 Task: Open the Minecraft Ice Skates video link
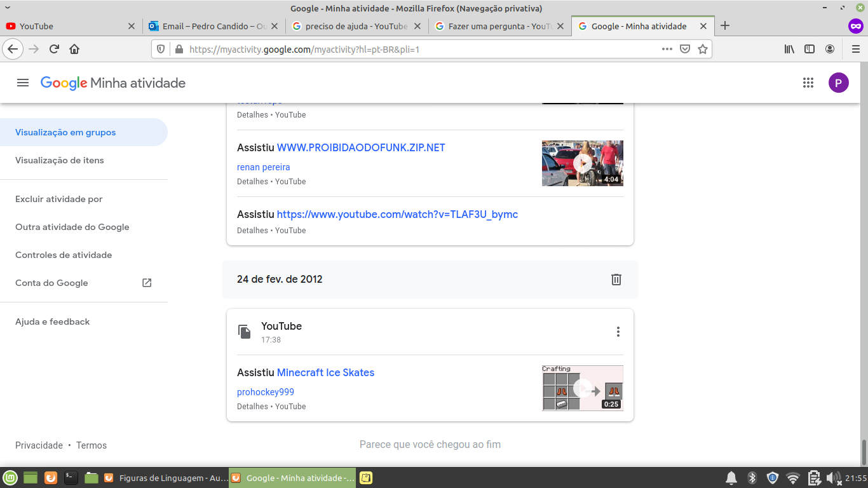pyautogui.click(x=325, y=372)
